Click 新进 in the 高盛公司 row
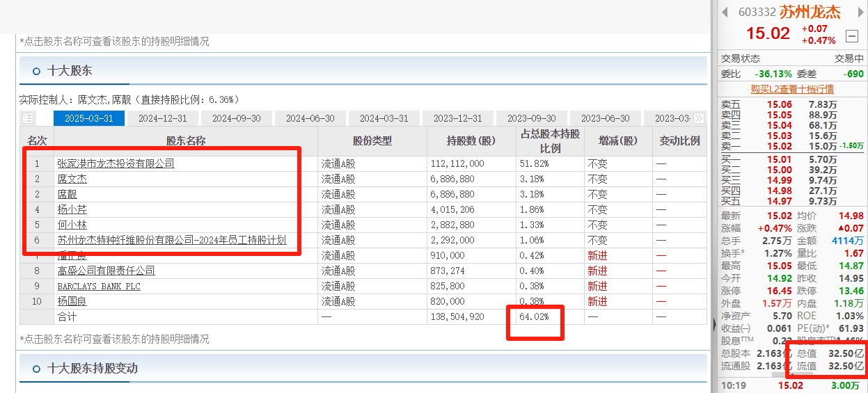 pyautogui.click(x=597, y=271)
